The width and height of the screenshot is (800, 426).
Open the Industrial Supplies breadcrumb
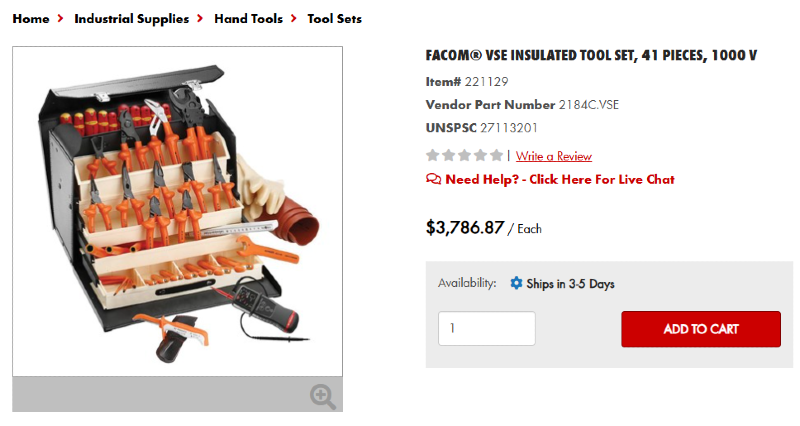pyautogui.click(x=131, y=19)
